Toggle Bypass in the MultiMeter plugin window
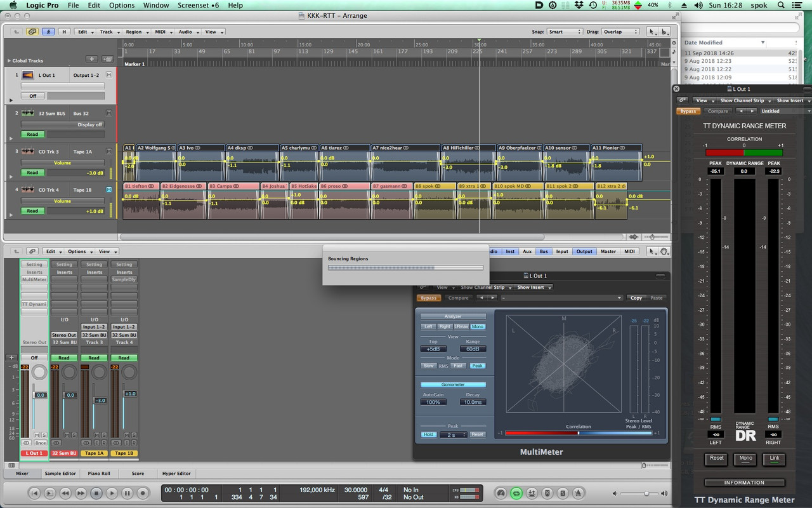The width and height of the screenshot is (812, 508). (429, 298)
